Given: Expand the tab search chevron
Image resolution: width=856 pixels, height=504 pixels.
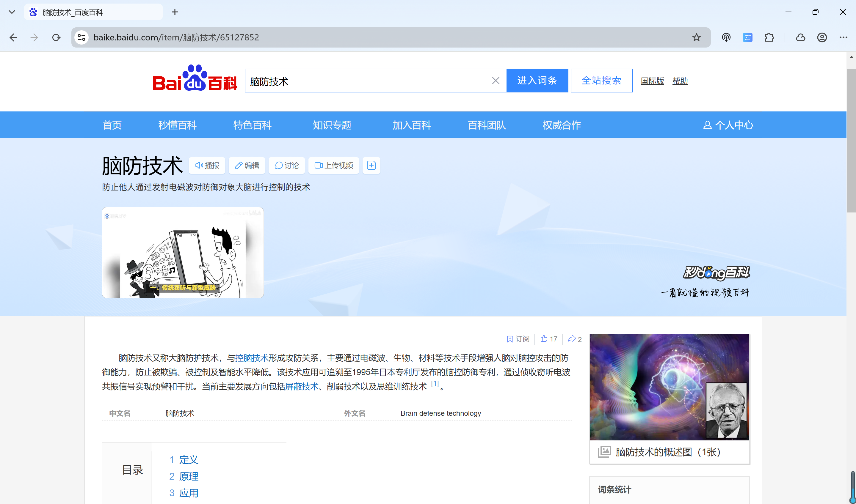Looking at the screenshot, I should click(x=12, y=12).
